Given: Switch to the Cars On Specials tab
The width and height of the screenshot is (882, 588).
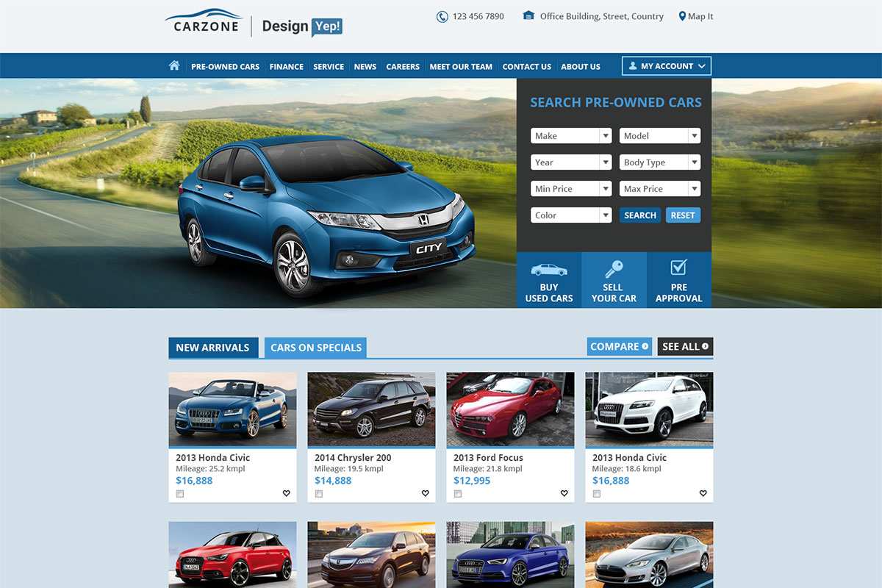Looking at the screenshot, I should click(315, 348).
